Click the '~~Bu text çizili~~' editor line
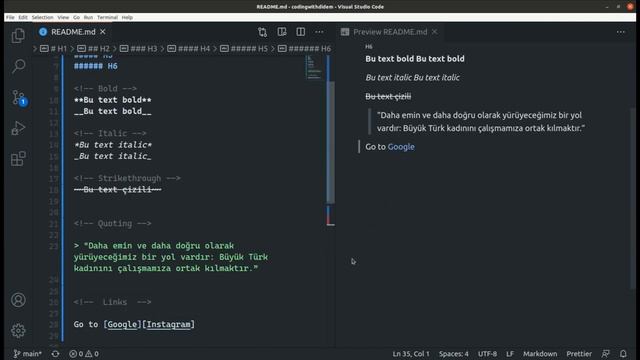Image resolution: width=640 pixels, height=360 pixels. [118, 190]
